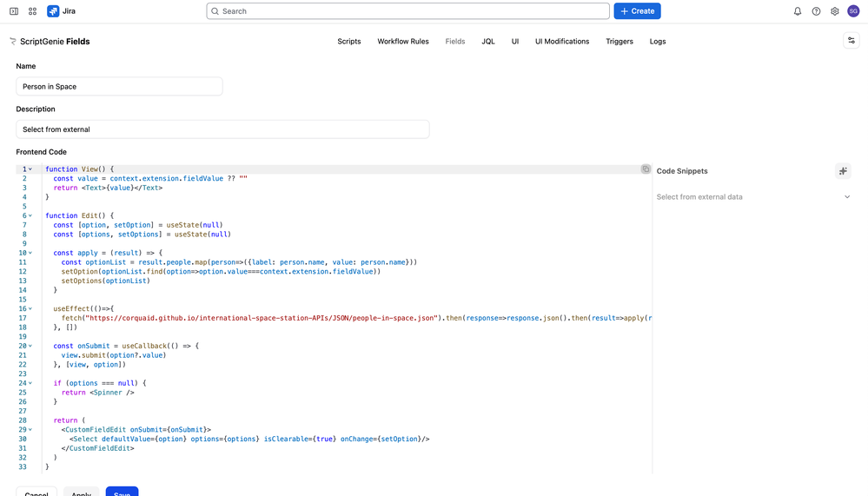Viewport: 868px width, 496px height.
Task: Open the Triggers tab
Action: coord(619,42)
